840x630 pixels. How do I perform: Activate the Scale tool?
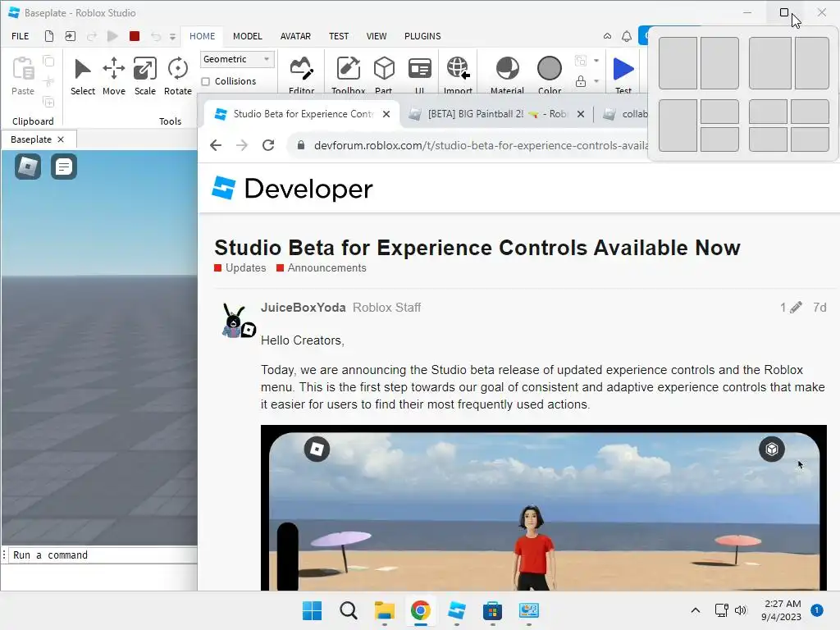[x=144, y=76]
